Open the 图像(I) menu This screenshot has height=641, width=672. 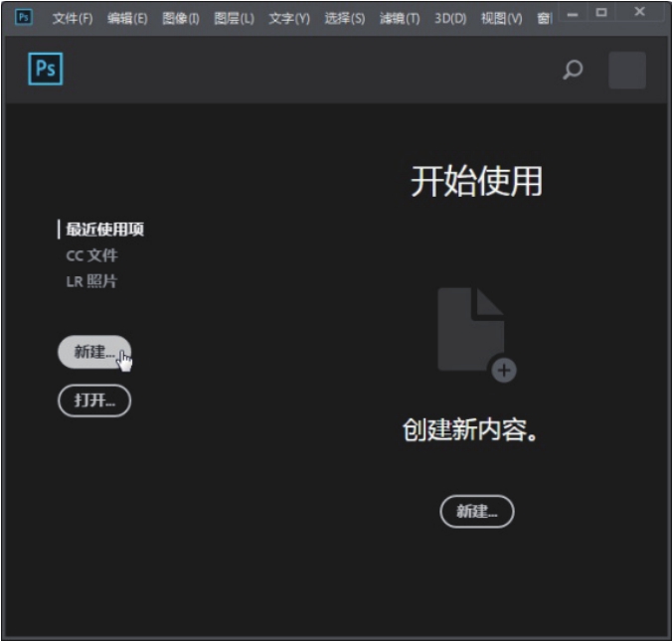(181, 18)
